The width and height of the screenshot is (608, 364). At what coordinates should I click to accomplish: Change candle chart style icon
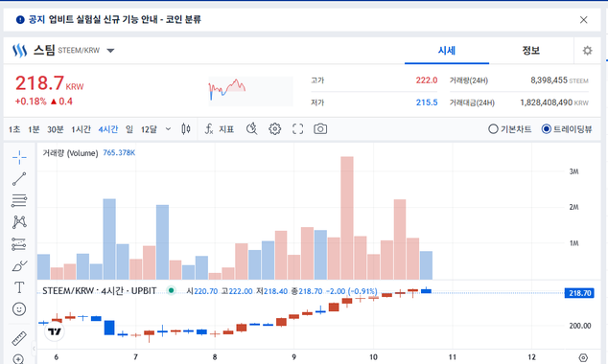186,129
